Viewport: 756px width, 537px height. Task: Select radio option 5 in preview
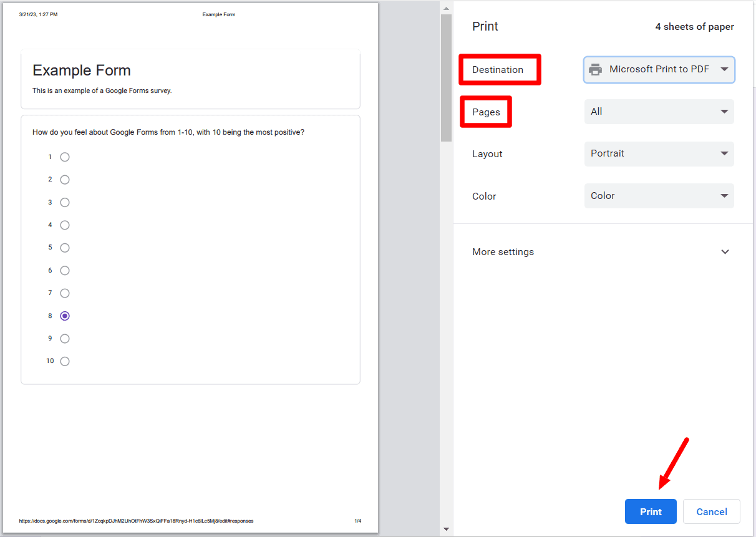[65, 248]
